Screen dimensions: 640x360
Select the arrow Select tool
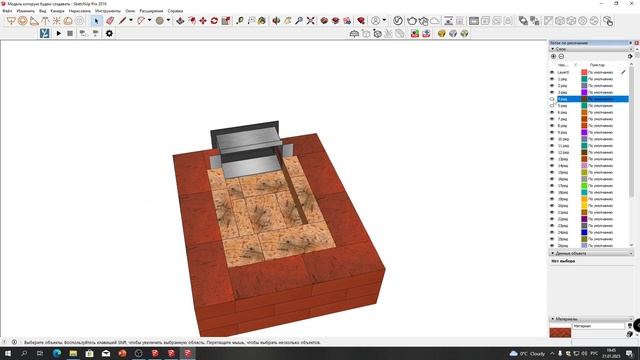(x=96, y=21)
